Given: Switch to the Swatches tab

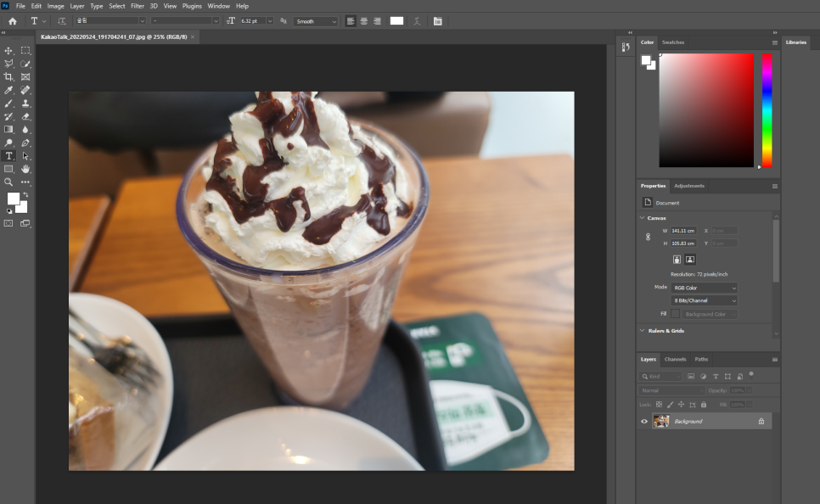Looking at the screenshot, I should [673, 42].
